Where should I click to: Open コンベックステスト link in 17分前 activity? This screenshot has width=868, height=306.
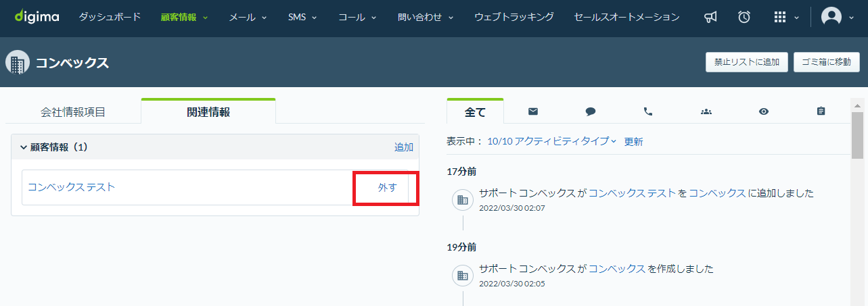pos(632,193)
